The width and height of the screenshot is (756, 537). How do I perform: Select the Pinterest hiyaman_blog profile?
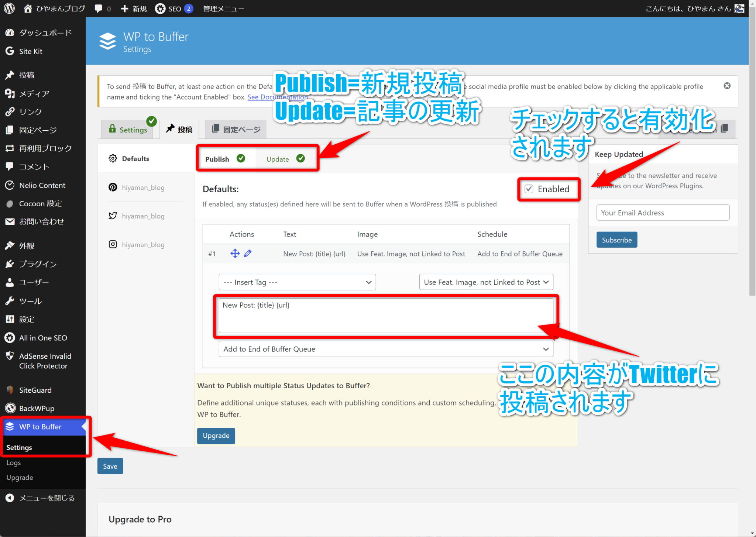pyautogui.click(x=143, y=187)
